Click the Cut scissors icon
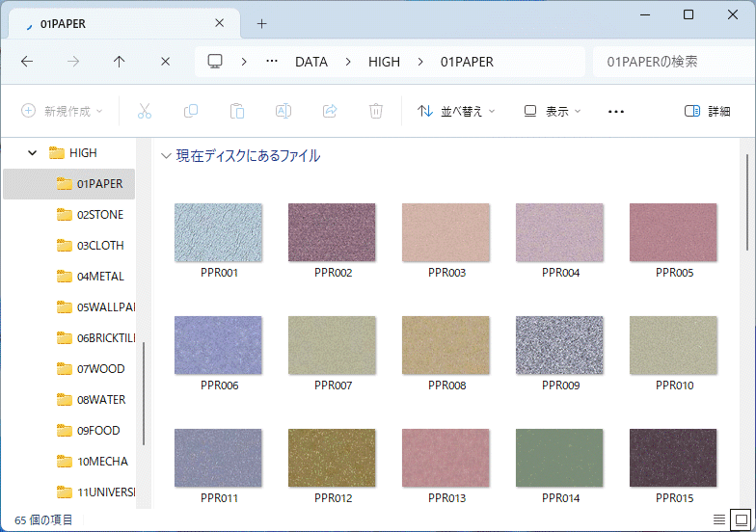The height and width of the screenshot is (532, 756). coord(145,112)
